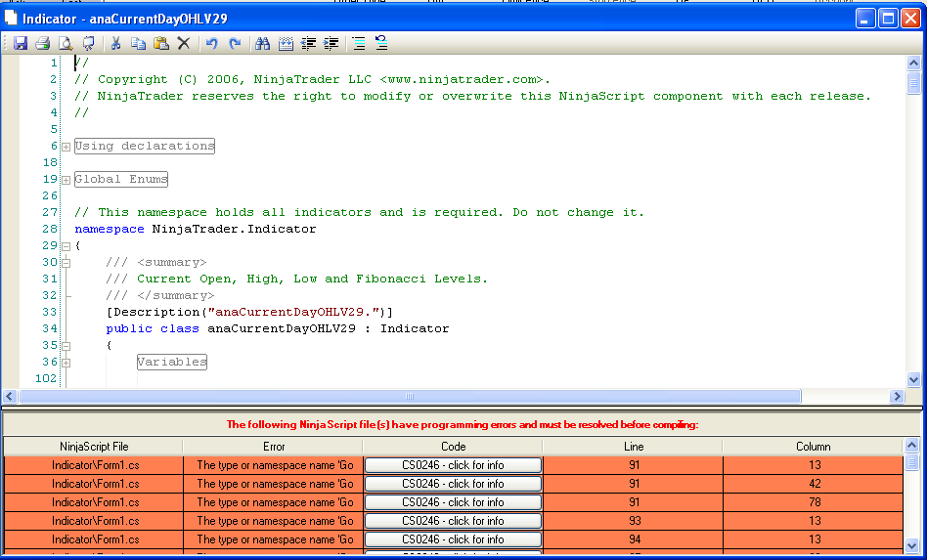Open CS0246 info for line 91 column 42
Image resolution: width=927 pixels, height=560 pixels.
[x=453, y=483]
